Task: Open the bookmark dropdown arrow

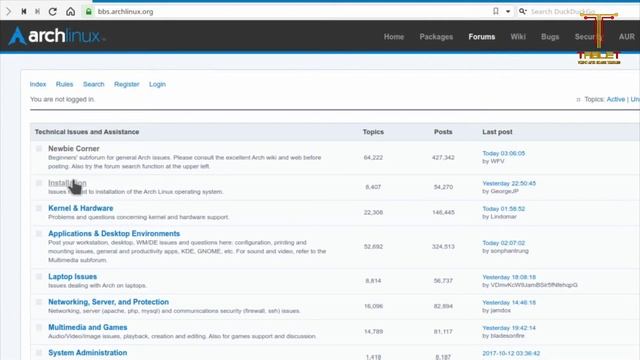Action: (x=508, y=11)
